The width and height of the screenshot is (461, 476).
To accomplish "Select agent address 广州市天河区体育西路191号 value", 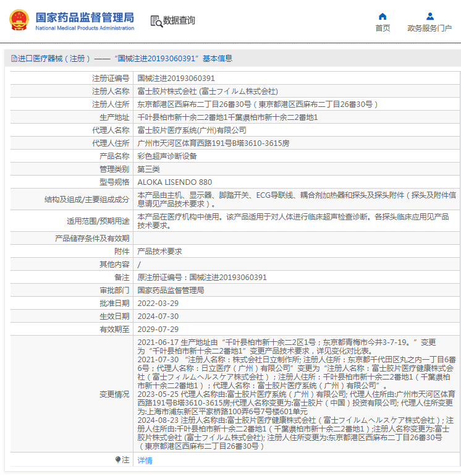I will click(x=213, y=143).
